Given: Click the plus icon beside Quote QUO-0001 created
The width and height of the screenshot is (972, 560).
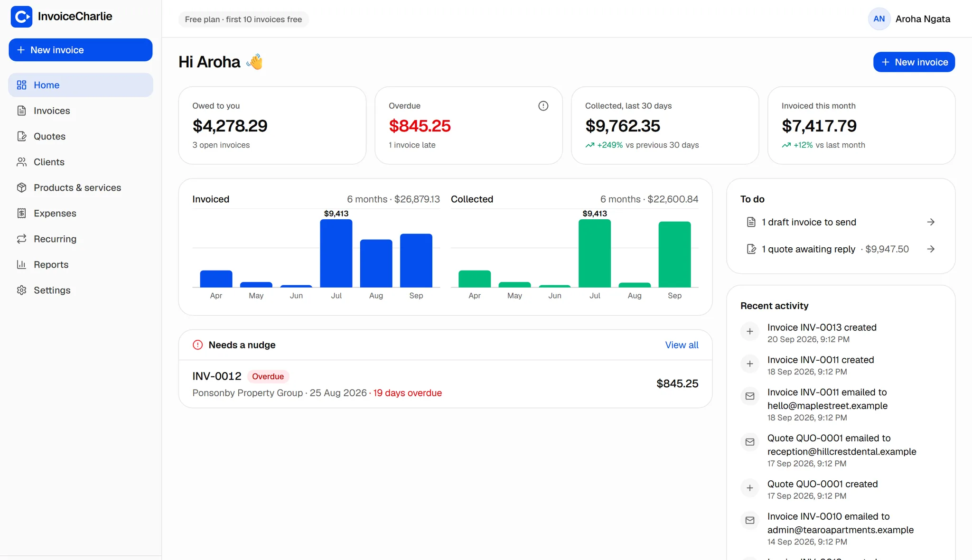Looking at the screenshot, I should coord(750,488).
